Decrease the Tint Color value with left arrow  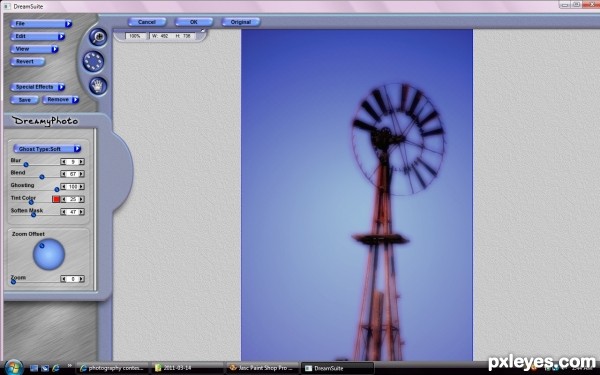64,199
